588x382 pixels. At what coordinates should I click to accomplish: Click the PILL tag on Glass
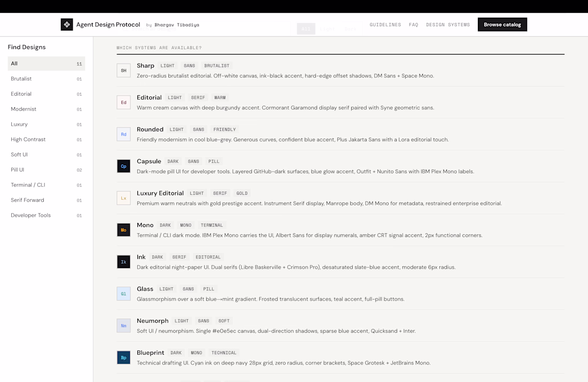pyautogui.click(x=208, y=289)
